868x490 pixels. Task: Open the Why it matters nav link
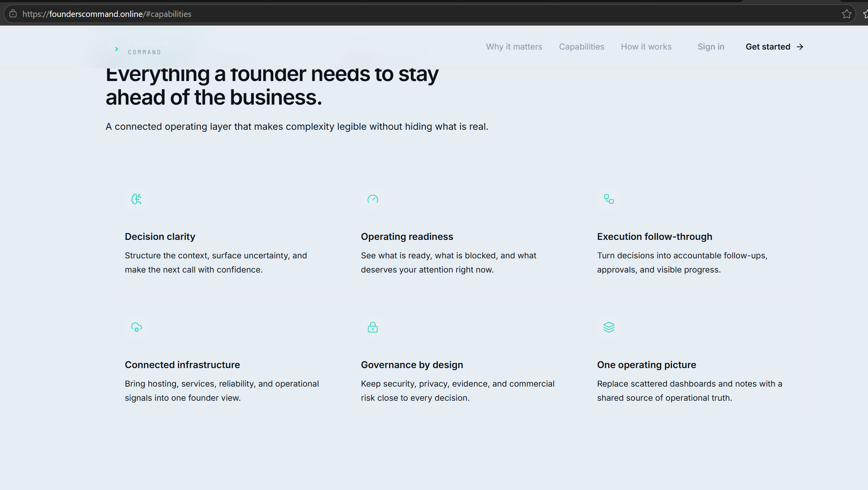click(514, 47)
